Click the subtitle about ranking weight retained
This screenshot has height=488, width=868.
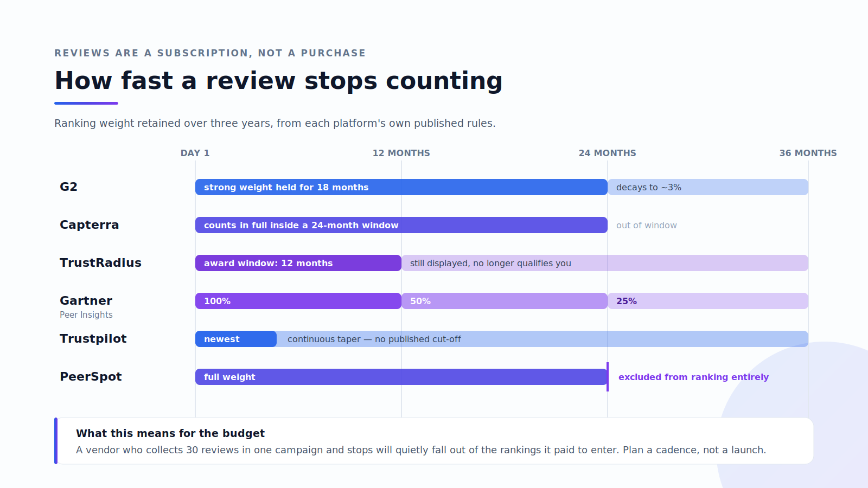point(275,123)
